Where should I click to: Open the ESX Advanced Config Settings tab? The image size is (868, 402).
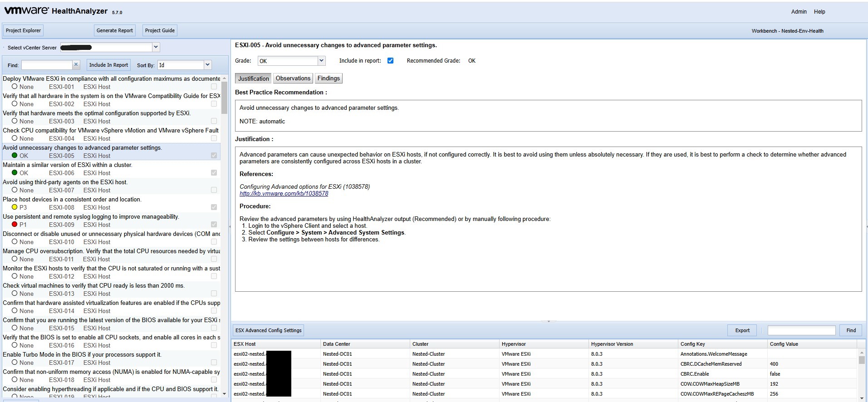(x=268, y=330)
